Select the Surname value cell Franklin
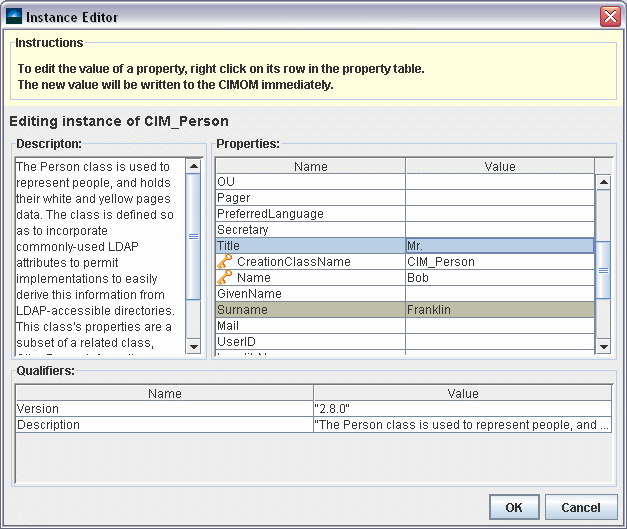Screen dimensions: 627x529 tap(498, 310)
